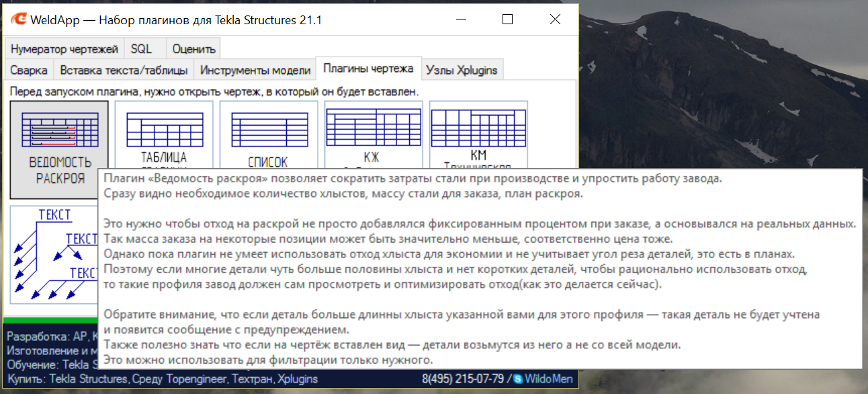Open the Узлы Xplugins tab

pos(462,70)
